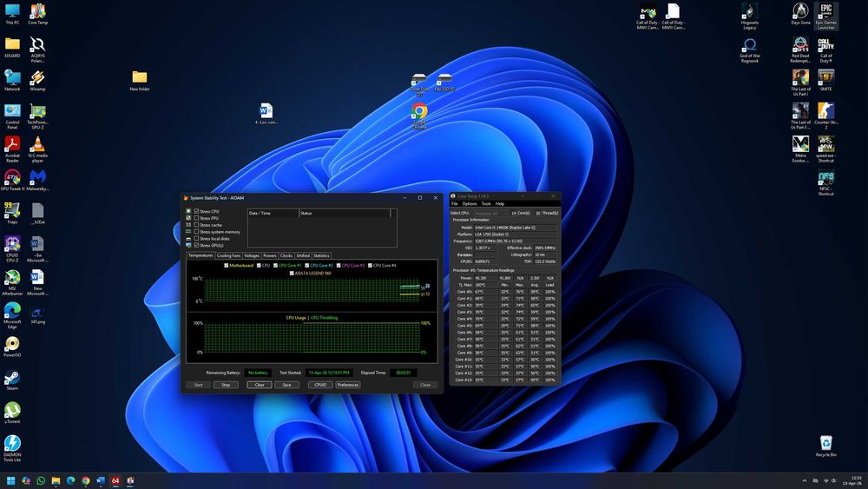Open the Windows Start menu

tap(10, 480)
